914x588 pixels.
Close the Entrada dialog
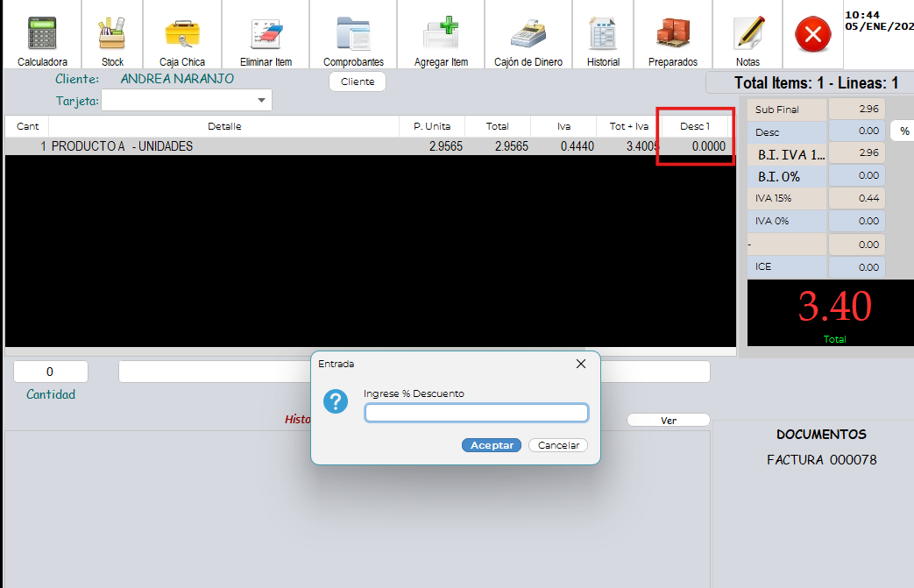pyautogui.click(x=580, y=364)
